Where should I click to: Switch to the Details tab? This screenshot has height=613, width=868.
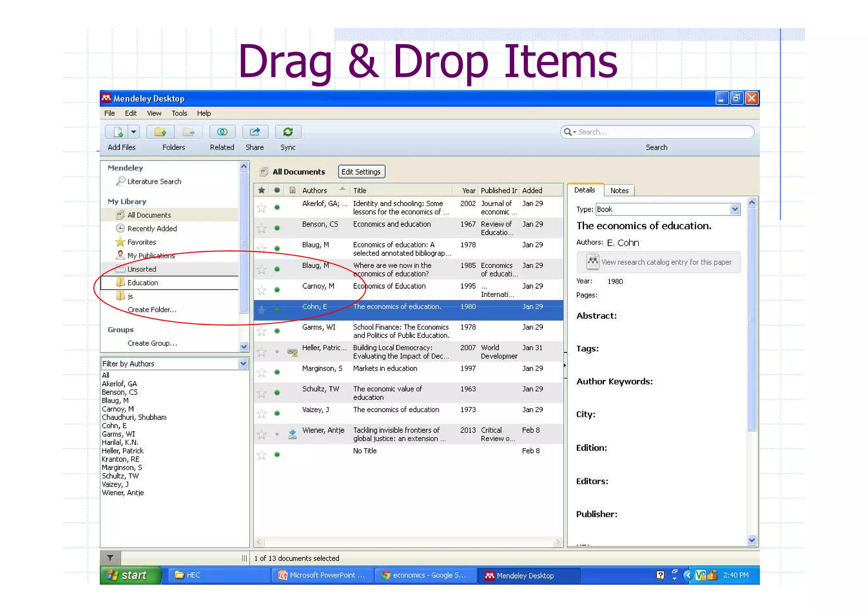pos(585,190)
